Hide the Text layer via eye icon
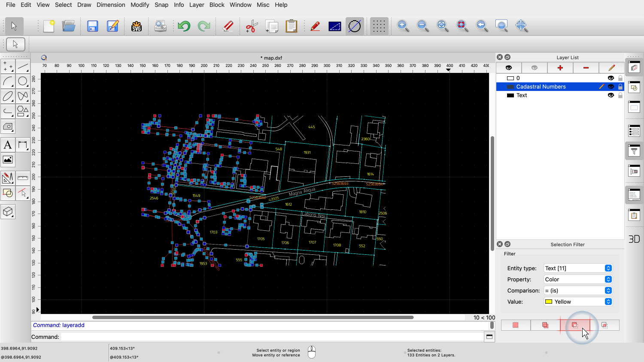The width and height of the screenshot is (644, 362). [611, 95]
